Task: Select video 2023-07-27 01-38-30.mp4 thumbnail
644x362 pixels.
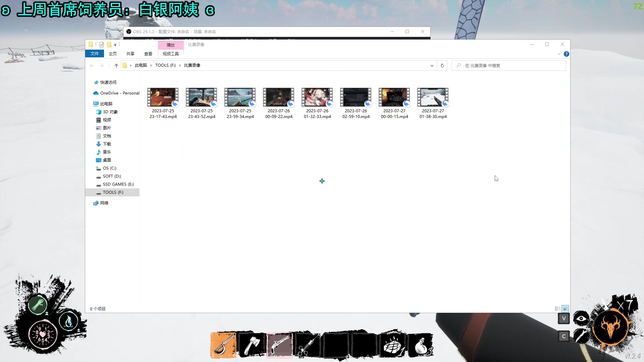Action: click(433, 97)
